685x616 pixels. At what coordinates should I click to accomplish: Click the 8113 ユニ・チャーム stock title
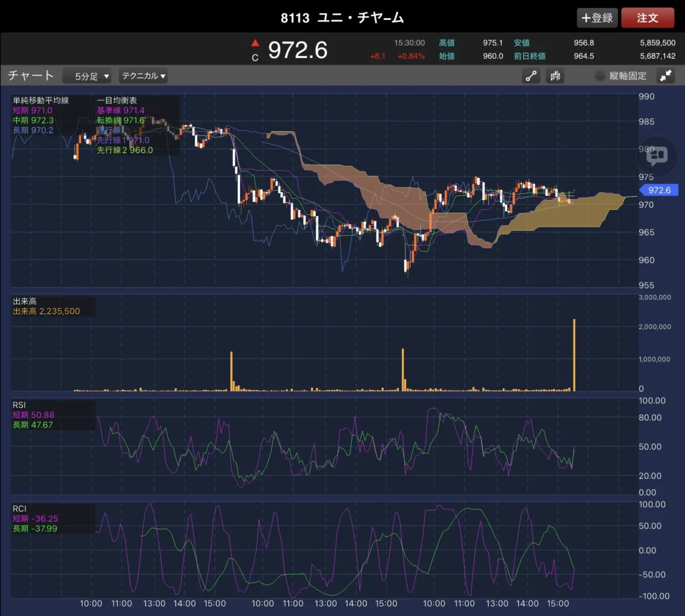pyautogui.click(x=342, y=18)
